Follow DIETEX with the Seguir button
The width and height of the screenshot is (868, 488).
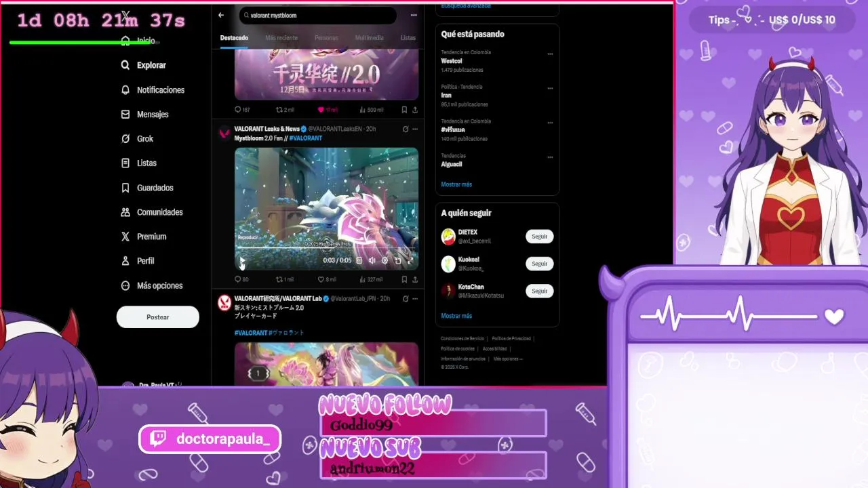[539, 237]
